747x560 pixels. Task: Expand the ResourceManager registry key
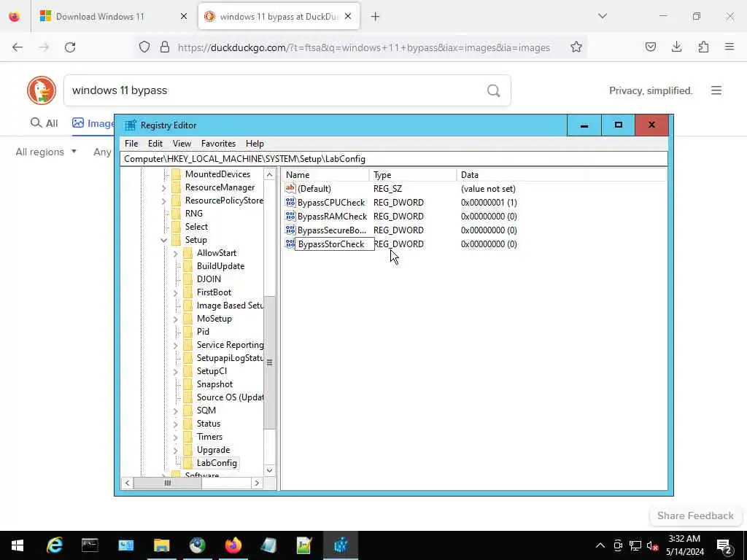click(x=164, y=187)
